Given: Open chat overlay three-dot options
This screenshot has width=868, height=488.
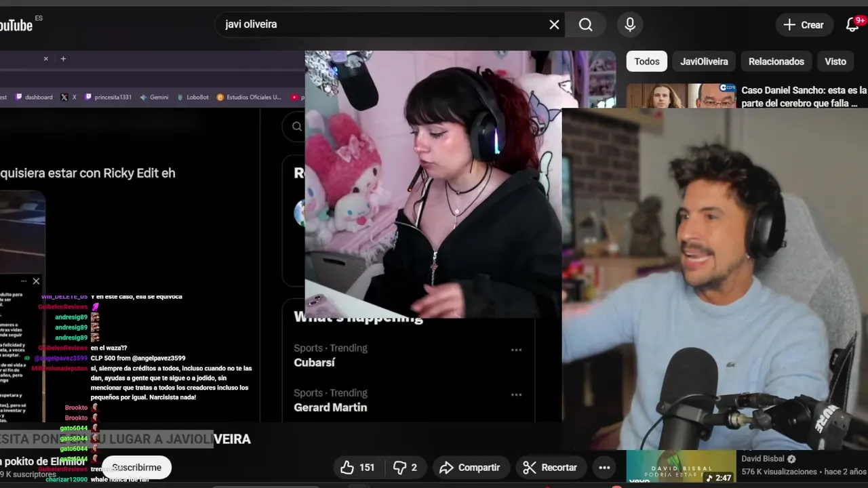Looking at the screenshot, I should coord(24,281).
